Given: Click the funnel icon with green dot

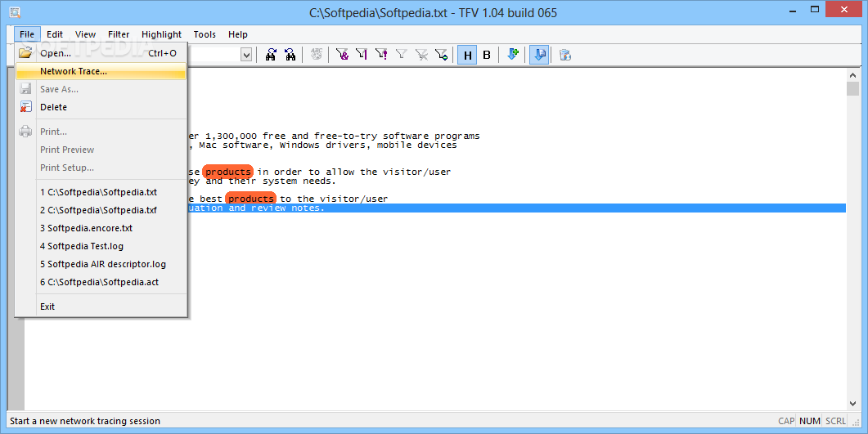Looking at the screenshot, I should coord(441,54).
